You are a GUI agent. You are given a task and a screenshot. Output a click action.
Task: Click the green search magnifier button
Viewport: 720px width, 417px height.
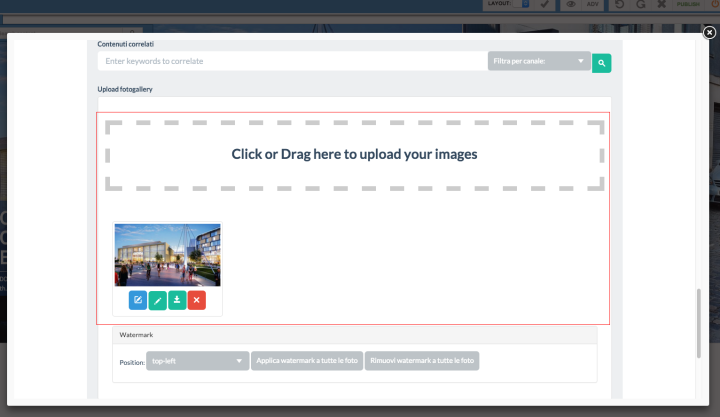[x=601, y=63]
